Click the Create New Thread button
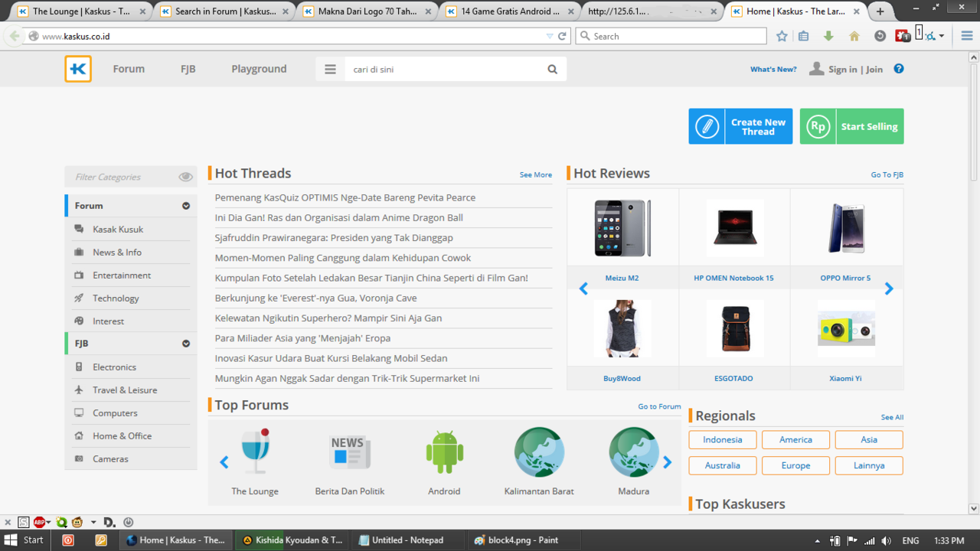Image resolution: width=980 pixels, height=551 pixels. [x=740, y=126]
